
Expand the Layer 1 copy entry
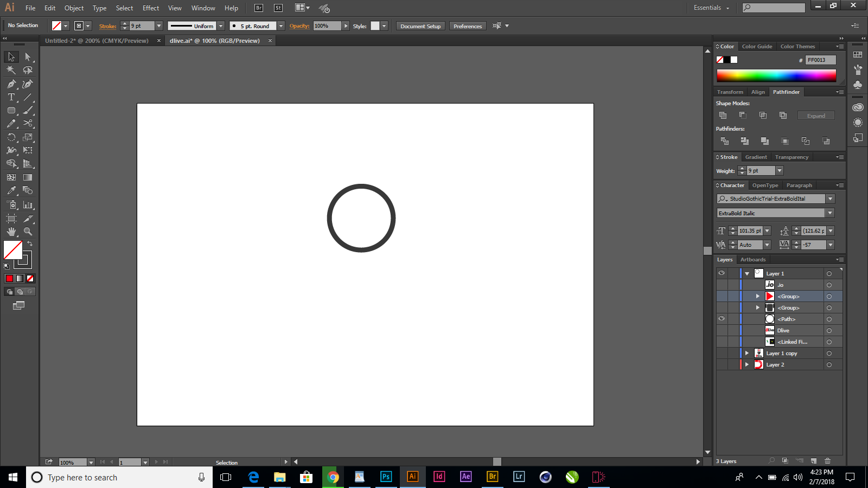pos(747,353)
